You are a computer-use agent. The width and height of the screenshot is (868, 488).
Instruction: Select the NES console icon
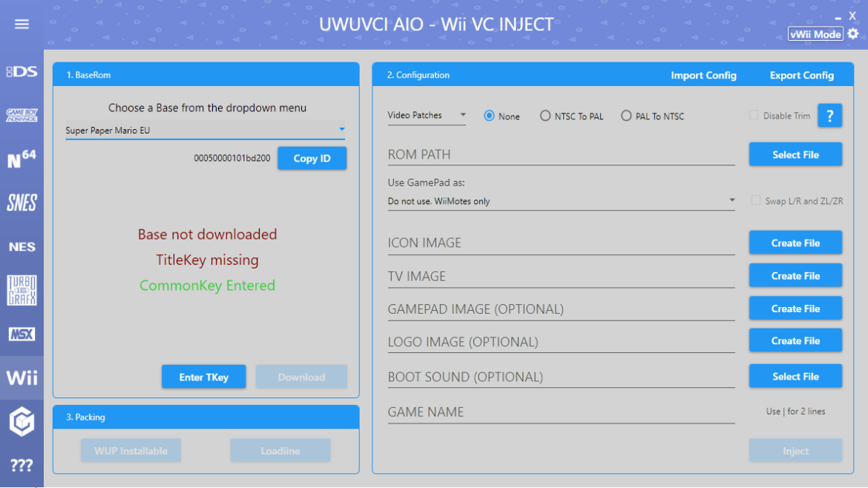click(22, 247)
